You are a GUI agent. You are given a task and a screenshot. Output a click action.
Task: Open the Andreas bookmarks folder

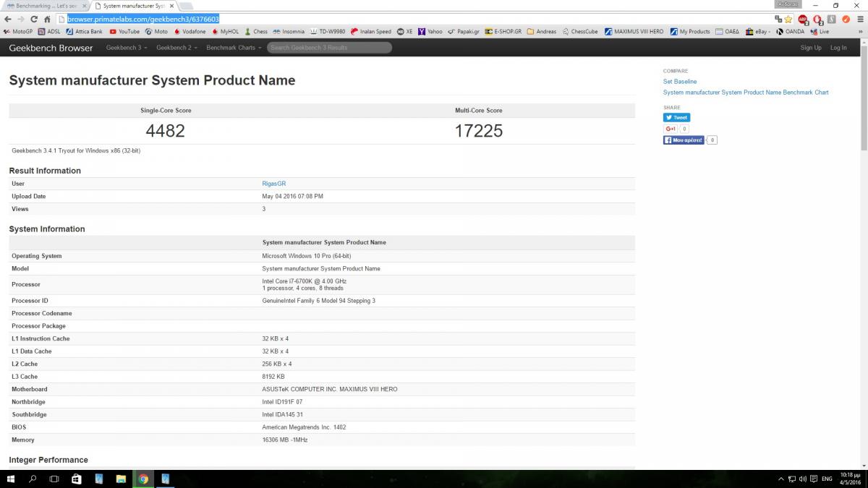click(x=541, y=32)
